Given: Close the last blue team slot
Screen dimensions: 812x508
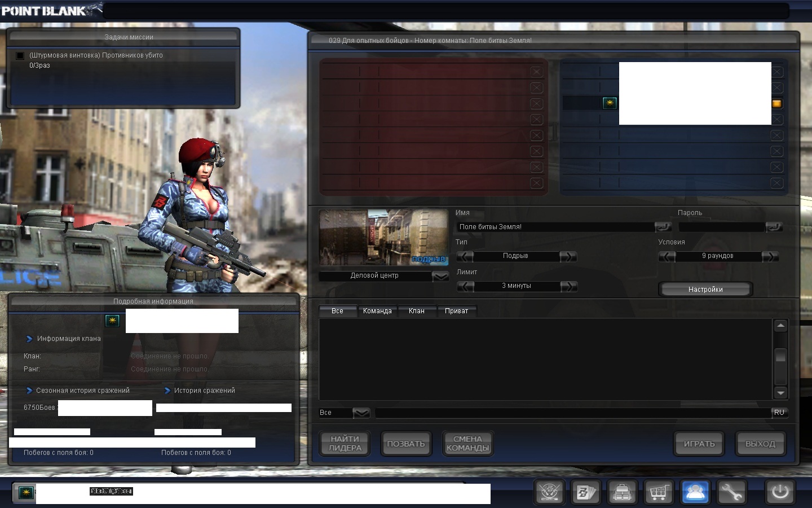Looking at the screenshot, I should point(777,183).
